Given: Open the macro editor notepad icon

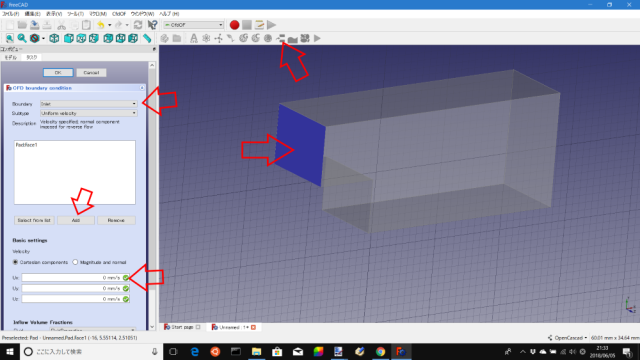Looking at the screenshot, I should [x=259, y=25].
